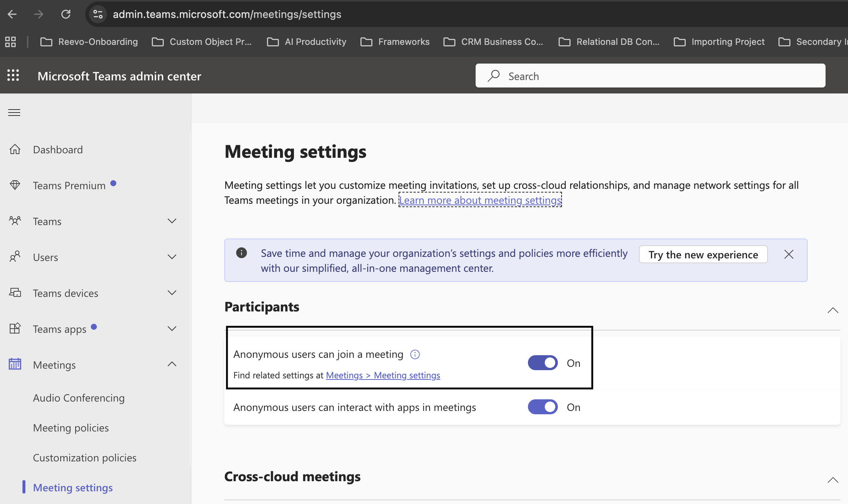Disable anonymous users interact with apps toggle
Screen dimensions: 848x504
pos(543,407)
